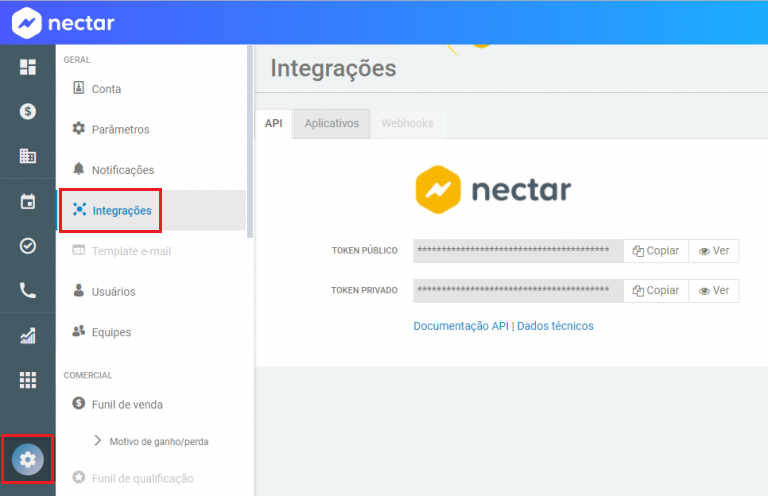Viewport: 768px width, 496px height.
Task: Click the Token Privado masked field
Action: (x=518, y=291)
